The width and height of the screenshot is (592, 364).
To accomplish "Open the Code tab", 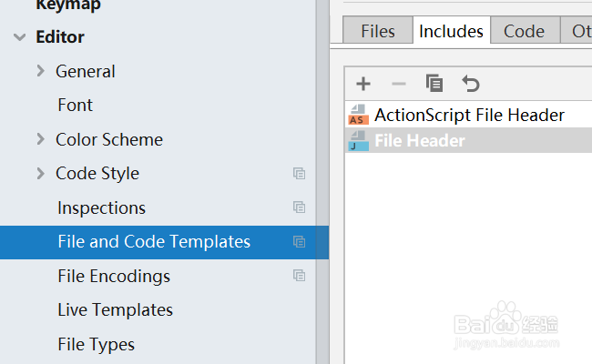I will [x=524, y=31].
